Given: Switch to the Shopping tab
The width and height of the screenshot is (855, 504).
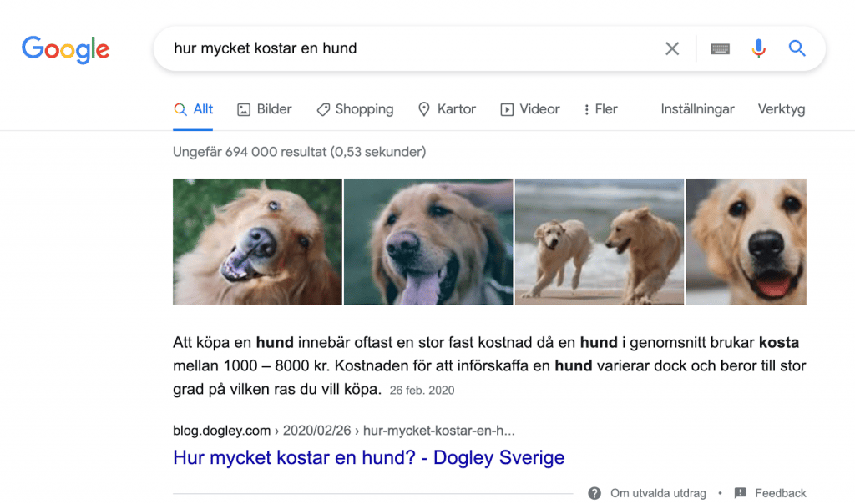Looking at the screenshot, I should [355, 109].
